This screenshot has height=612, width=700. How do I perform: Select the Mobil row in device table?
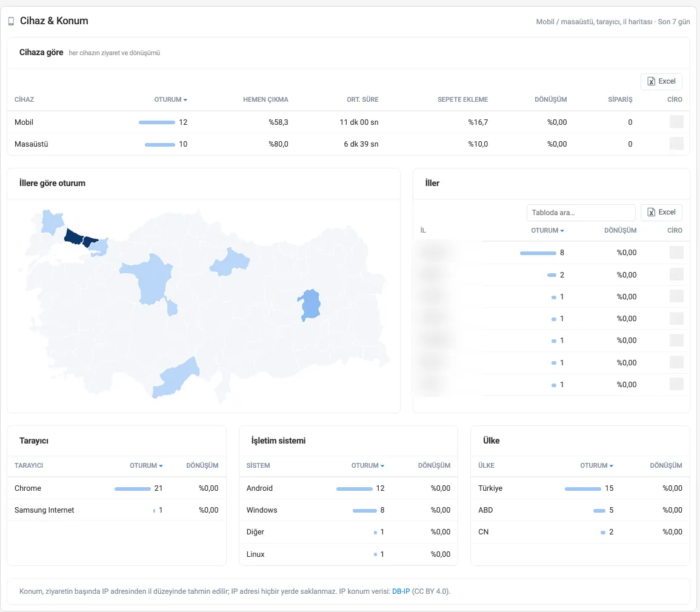pyautogui.click(x=348, y=122)
